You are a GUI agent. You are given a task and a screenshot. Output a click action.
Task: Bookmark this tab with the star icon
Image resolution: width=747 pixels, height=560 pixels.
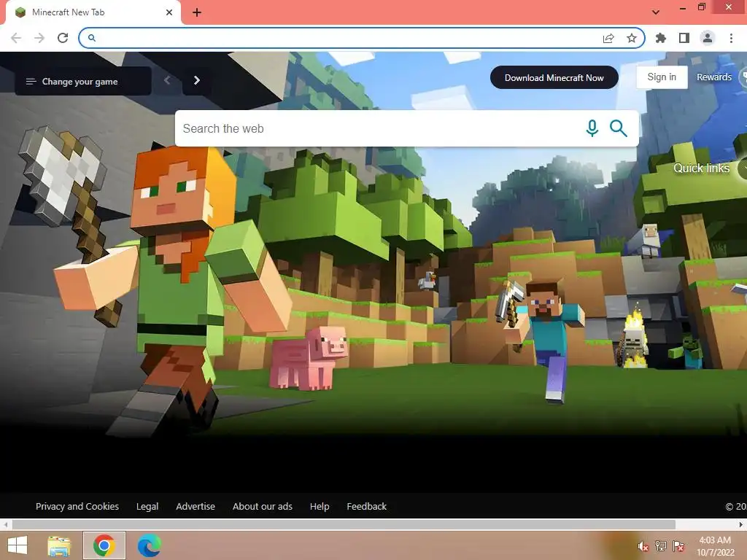pos(632,38)
